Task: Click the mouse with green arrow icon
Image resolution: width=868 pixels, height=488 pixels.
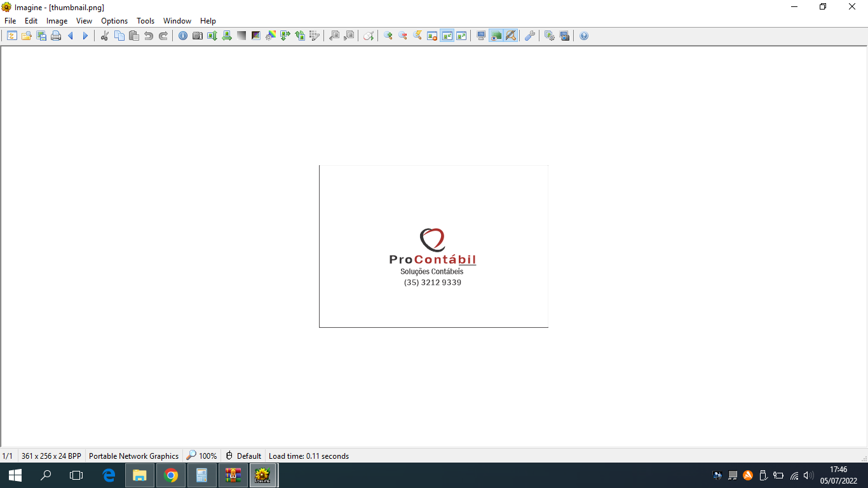Action: [x=369, y=36]
